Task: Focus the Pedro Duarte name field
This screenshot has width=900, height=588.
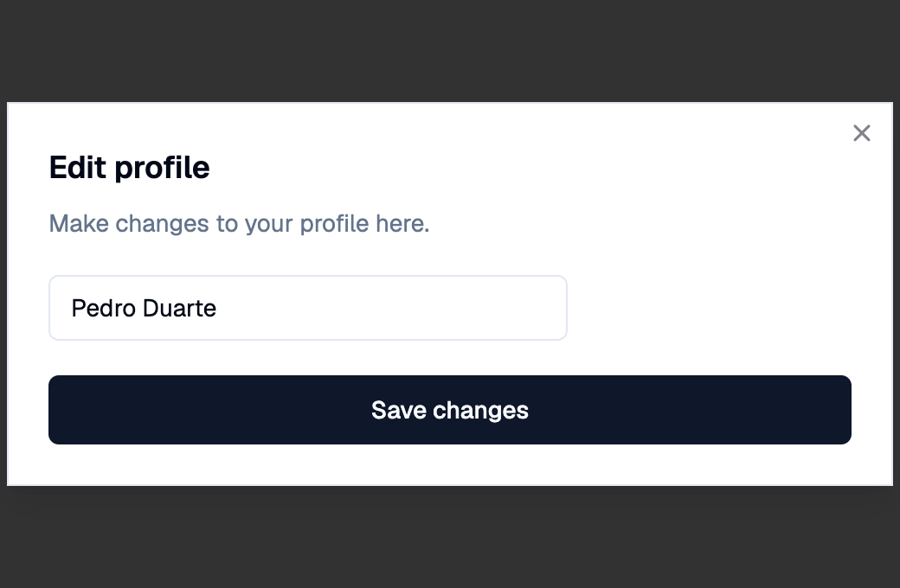Action: [308, 308]
